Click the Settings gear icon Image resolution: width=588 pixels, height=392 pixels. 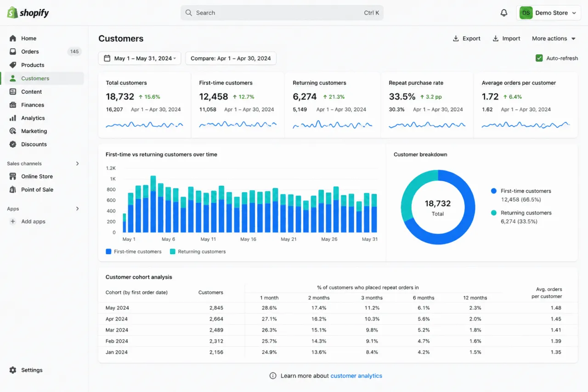pyautogui.click(x=13, y=370)
